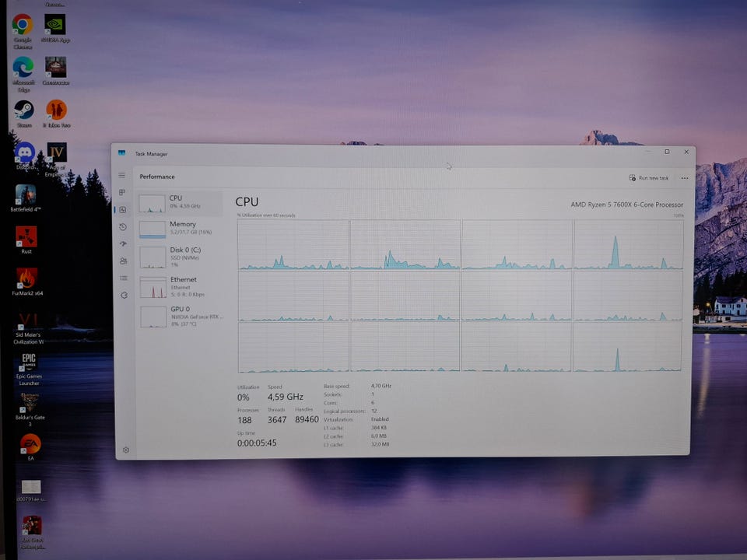Click the large CPU heading above graphs
The height and width of the screenshot is (560, 747).
(247, 201)
